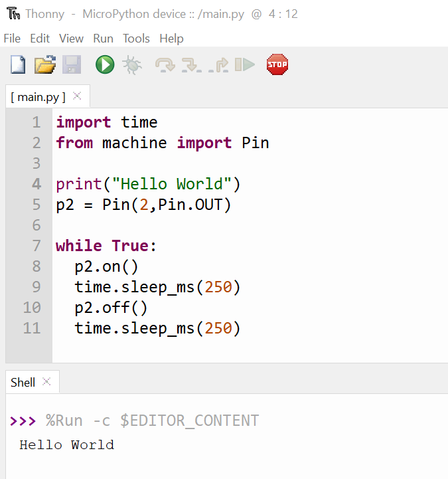448x479 pixels.
Task: Open the Help menu
Action: click(x=171, y=39)
